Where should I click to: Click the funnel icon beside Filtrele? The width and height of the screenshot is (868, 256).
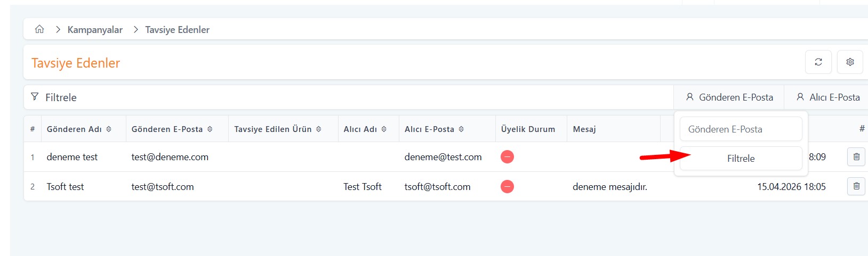[x=35, y=97]
